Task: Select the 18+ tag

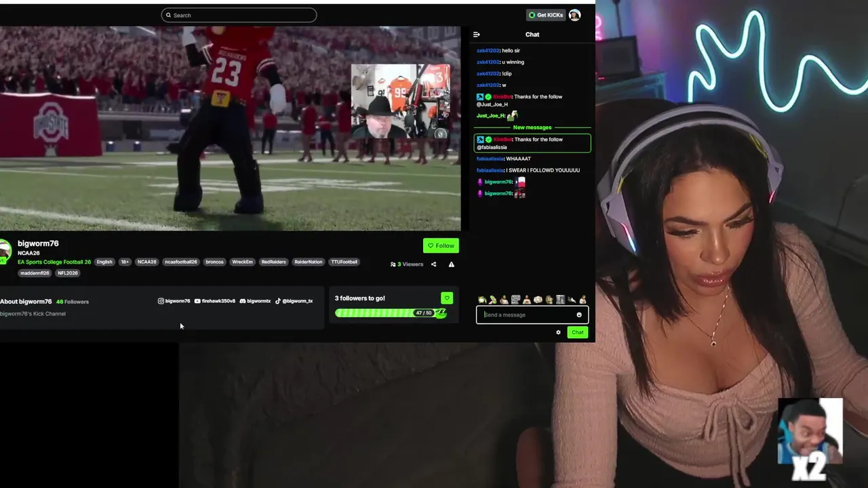Action: pos(125,262)
